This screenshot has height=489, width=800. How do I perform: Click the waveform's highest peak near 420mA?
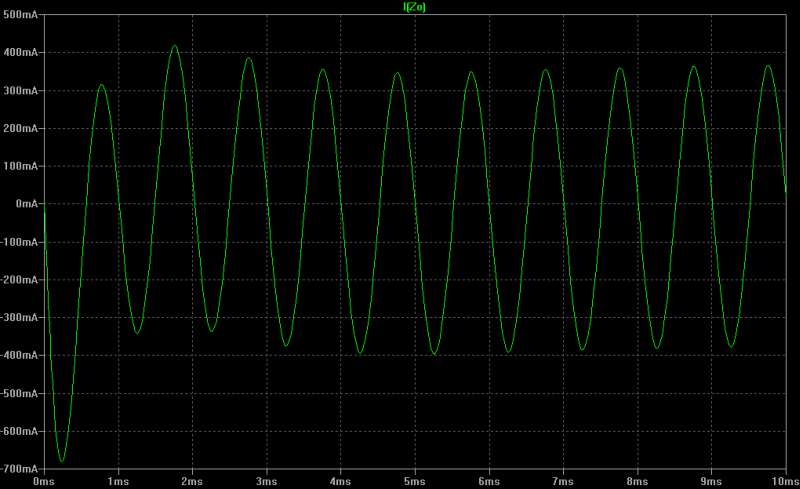[174, 46]
